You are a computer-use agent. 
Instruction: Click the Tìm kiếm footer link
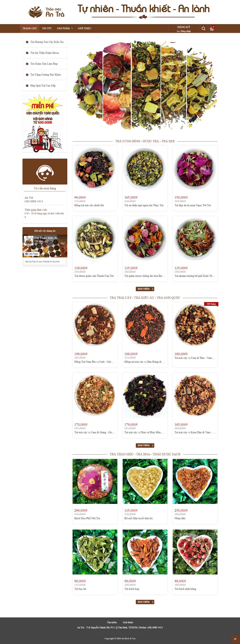(112, 622)
